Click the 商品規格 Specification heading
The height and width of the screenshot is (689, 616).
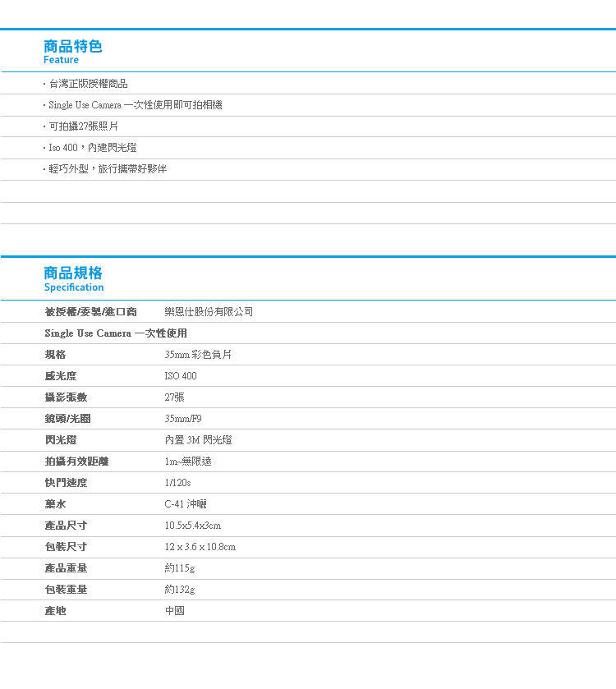click(73, 278)
